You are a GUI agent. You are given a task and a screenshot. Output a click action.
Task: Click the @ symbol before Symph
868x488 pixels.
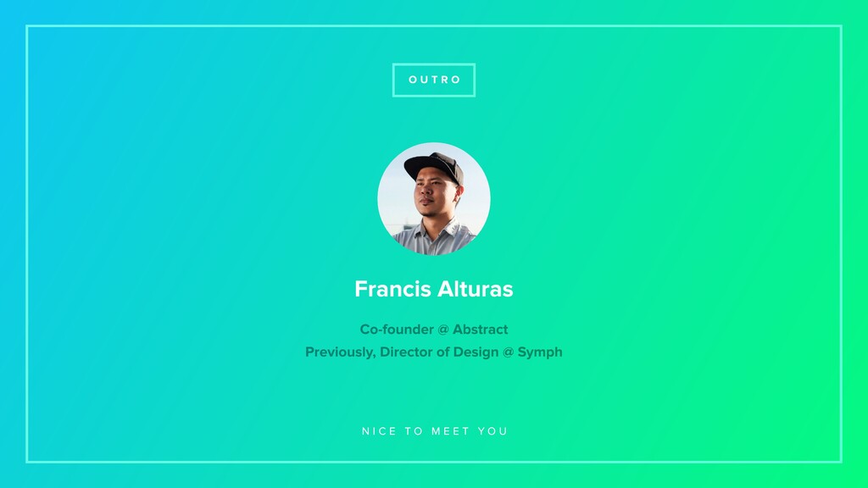(509, 352)
